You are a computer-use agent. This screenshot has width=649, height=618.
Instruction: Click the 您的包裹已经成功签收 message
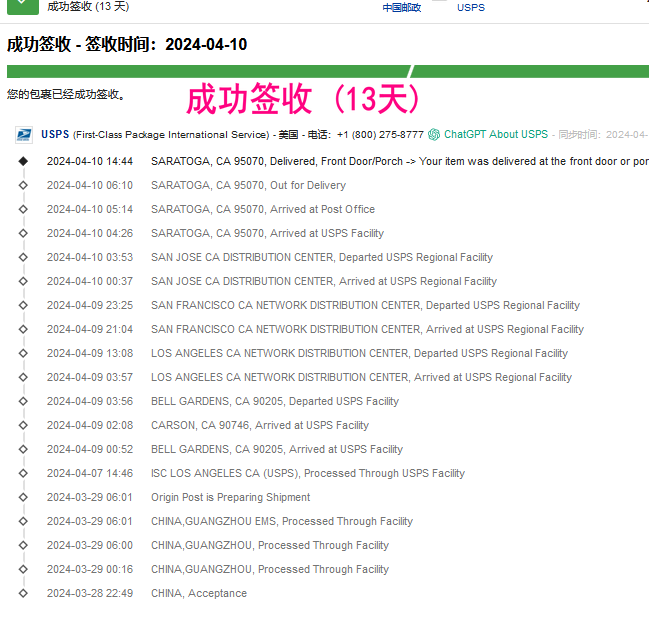click(x=66, y=95)
